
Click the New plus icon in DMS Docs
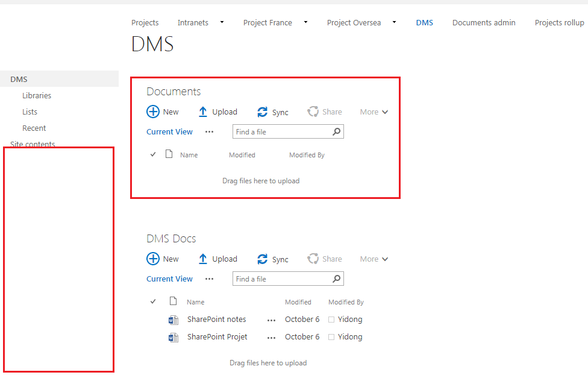[152, 259]
